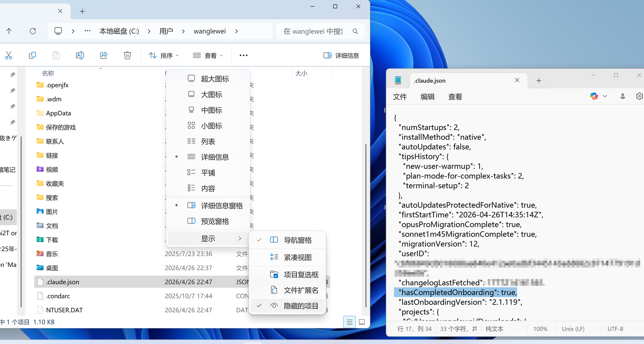Expand the Show (显示) submenu
This screenshot has height=344, width=644.
point(208,238)
